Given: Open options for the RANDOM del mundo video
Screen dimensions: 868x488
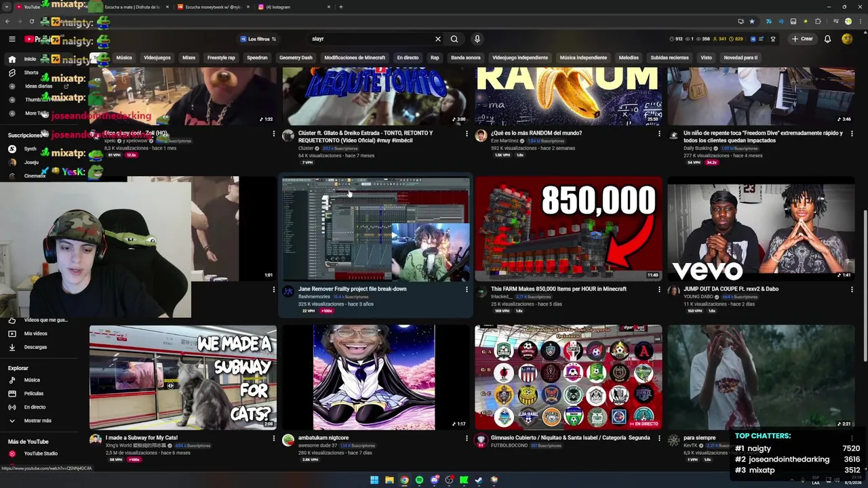Looking at the screenshot, I should click(x=659, y=134).
